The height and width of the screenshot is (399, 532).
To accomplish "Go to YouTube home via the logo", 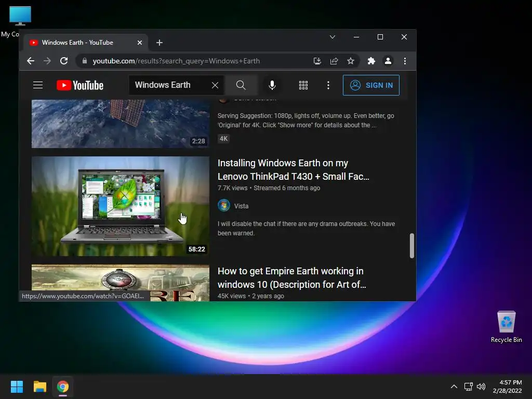I will pyautogui.click(x=79, y=85).
